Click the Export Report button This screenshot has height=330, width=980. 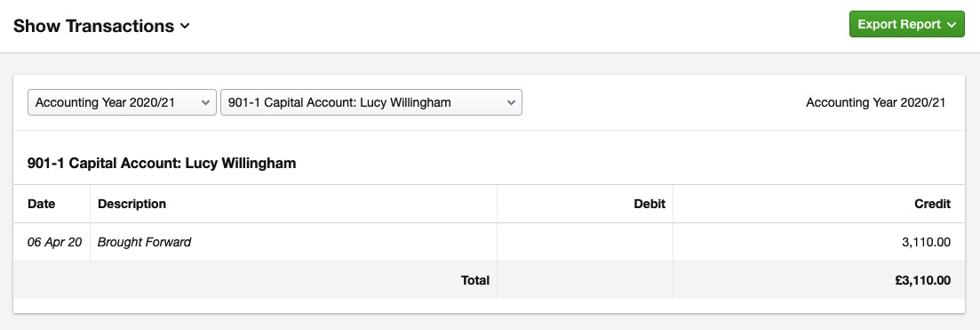coord(906,24)
